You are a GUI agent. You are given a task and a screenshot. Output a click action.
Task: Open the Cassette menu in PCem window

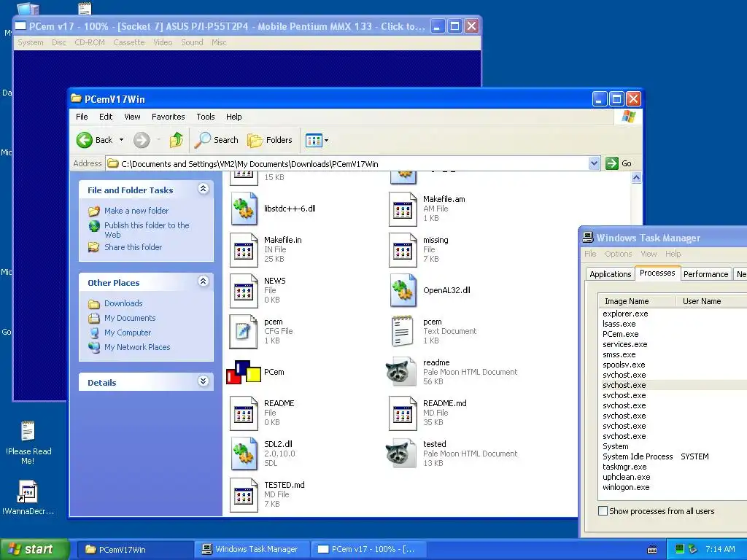(x=128, y=42)
